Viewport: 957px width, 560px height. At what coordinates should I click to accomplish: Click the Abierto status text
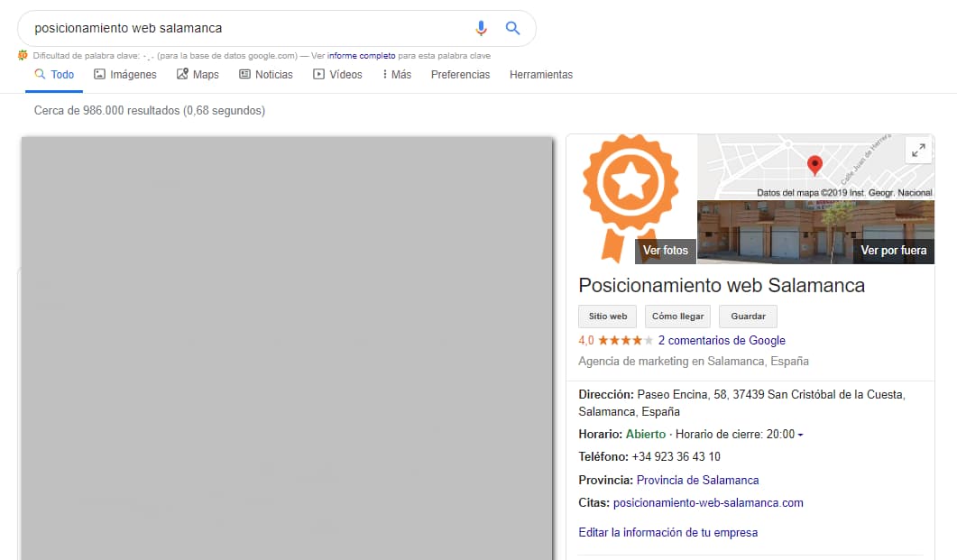645,435
